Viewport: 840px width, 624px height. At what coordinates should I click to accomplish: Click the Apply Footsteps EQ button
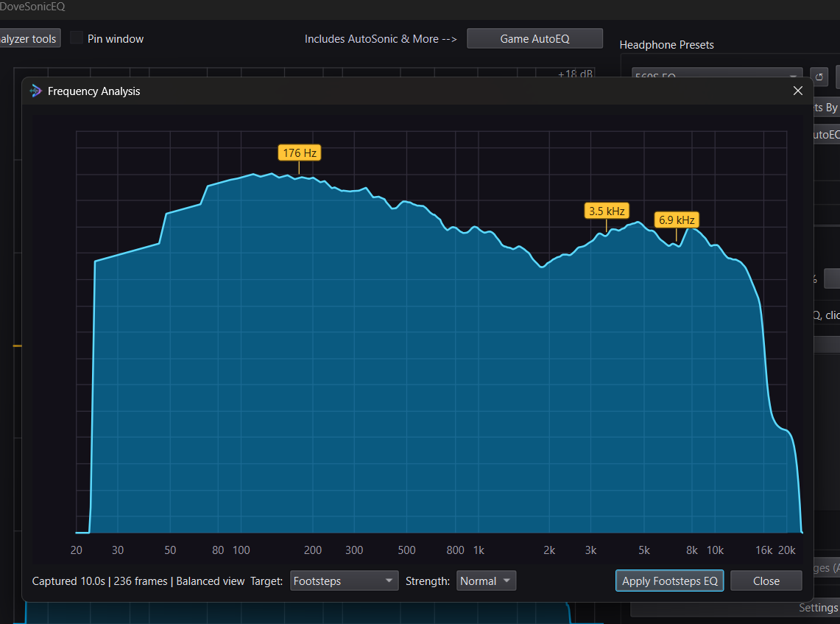(670, 581)
